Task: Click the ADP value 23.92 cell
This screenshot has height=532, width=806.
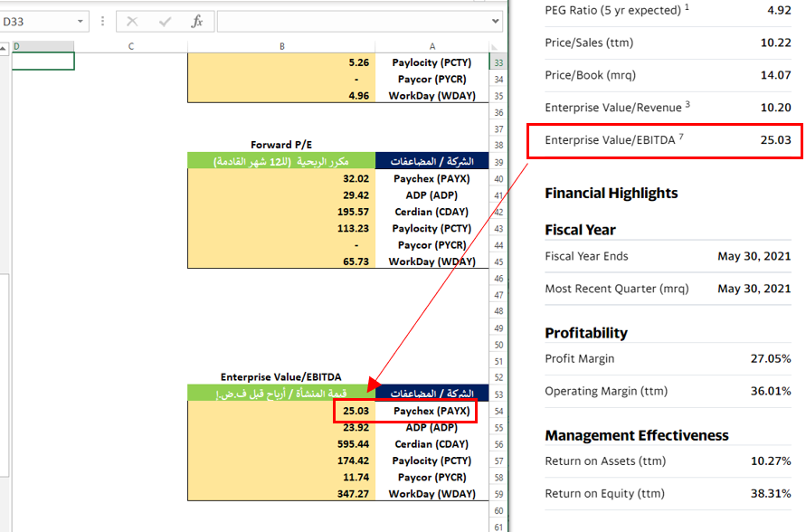Action: [281, 427]
